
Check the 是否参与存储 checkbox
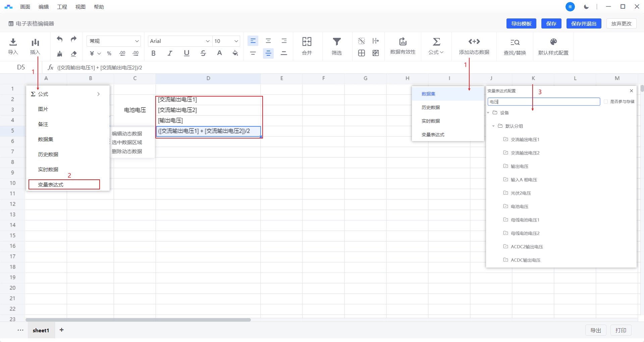[x=606, y=102]
